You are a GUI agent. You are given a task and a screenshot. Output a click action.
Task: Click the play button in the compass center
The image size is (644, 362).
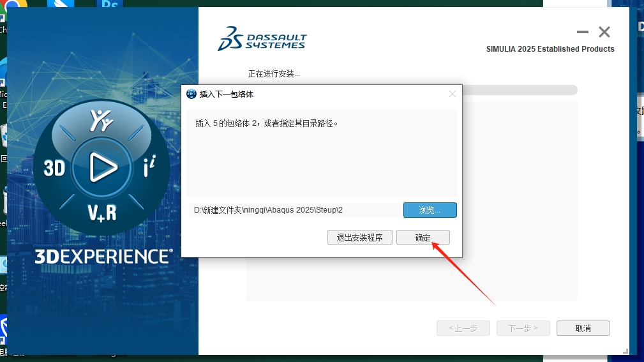coord(102,167)
